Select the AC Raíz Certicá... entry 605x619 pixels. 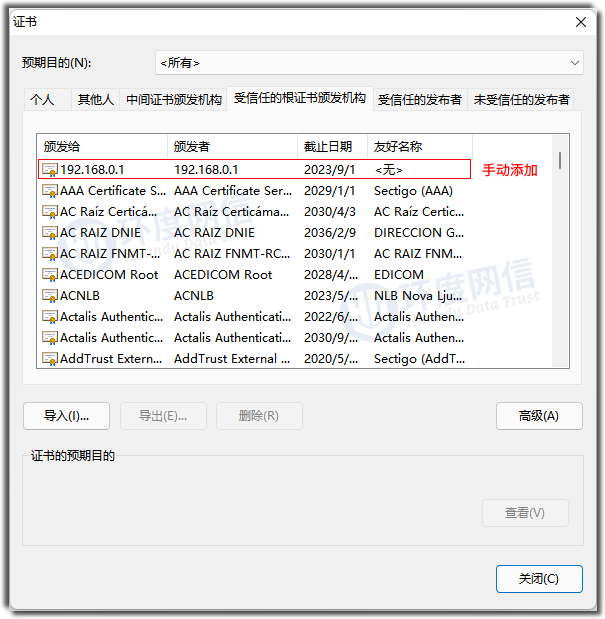coord(109,212)
